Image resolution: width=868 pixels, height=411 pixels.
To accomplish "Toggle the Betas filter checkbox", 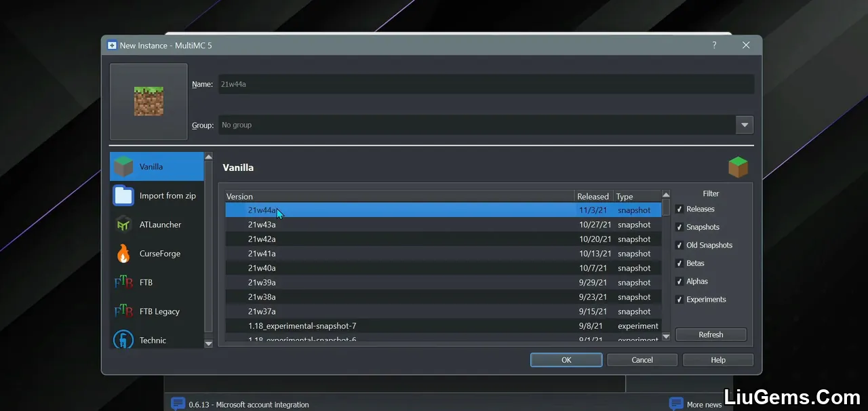I will (679, 263).
